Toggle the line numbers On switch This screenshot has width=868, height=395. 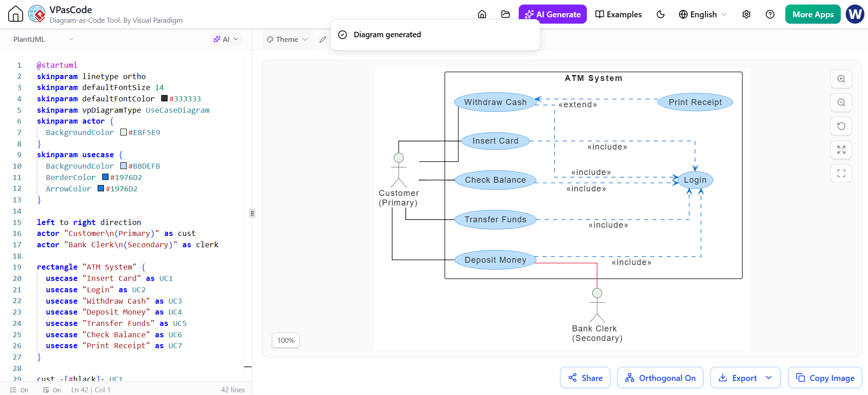(19, 390)
